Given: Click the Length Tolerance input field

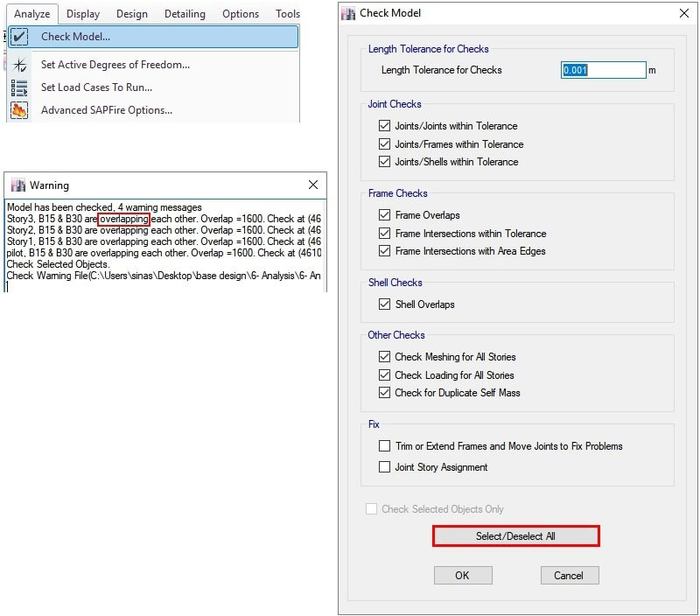Looking at the screenshot, I should (x=602, y=70).
